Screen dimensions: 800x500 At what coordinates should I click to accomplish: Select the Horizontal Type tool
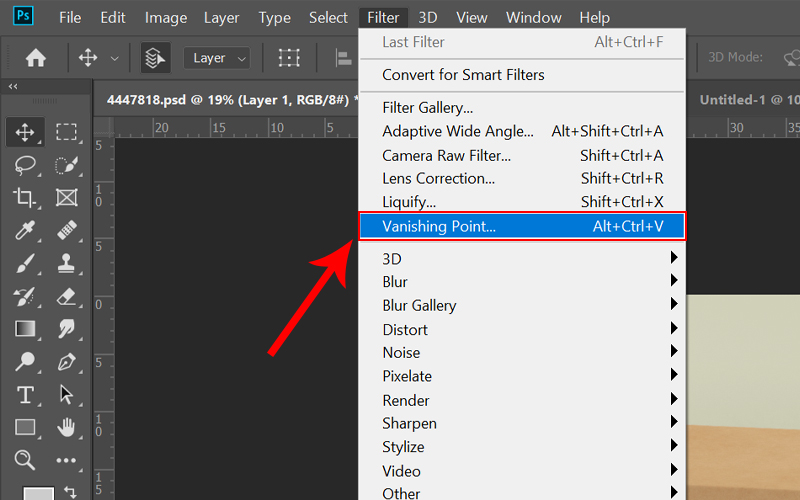click(25, 395)
